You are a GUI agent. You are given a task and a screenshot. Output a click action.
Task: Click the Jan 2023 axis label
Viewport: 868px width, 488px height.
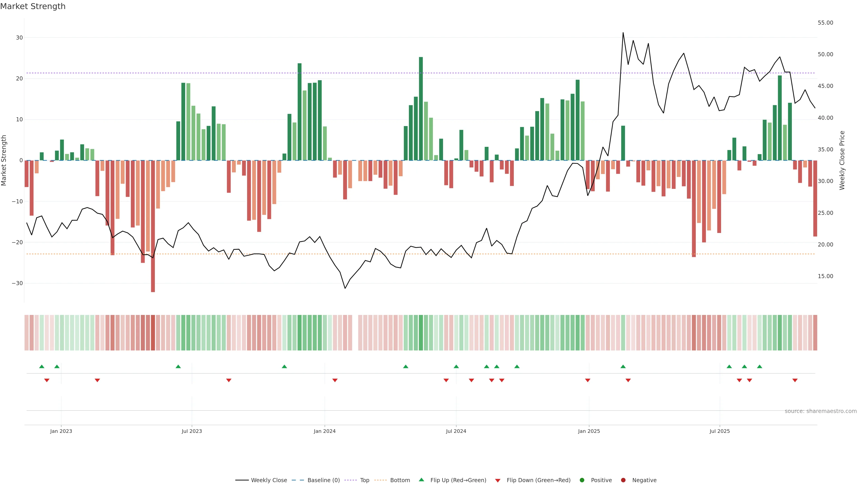[x=61, y=432]
